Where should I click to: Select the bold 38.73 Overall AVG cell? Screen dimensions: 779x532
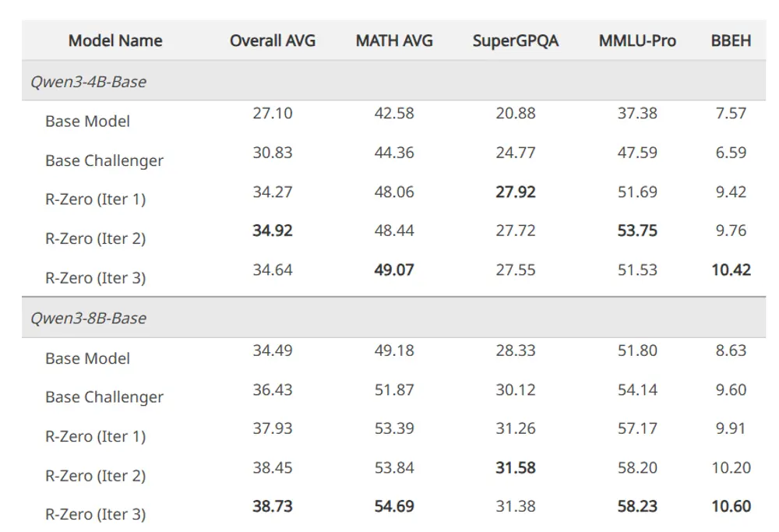click(273, 506)
